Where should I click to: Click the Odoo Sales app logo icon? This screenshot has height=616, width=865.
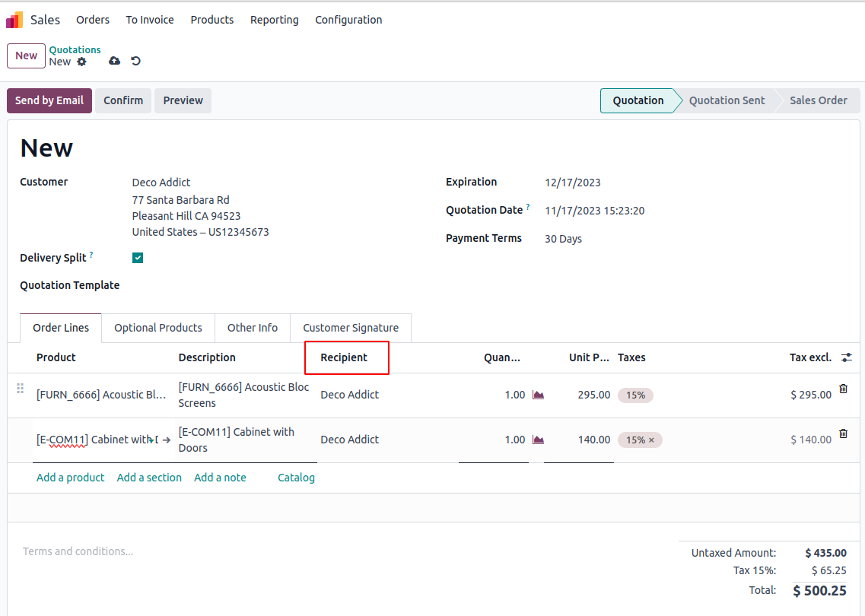pos(14,20)
